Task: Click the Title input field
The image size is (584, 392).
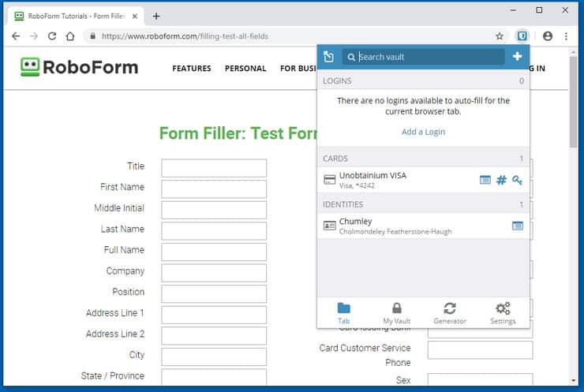Action: click(214, 168)
